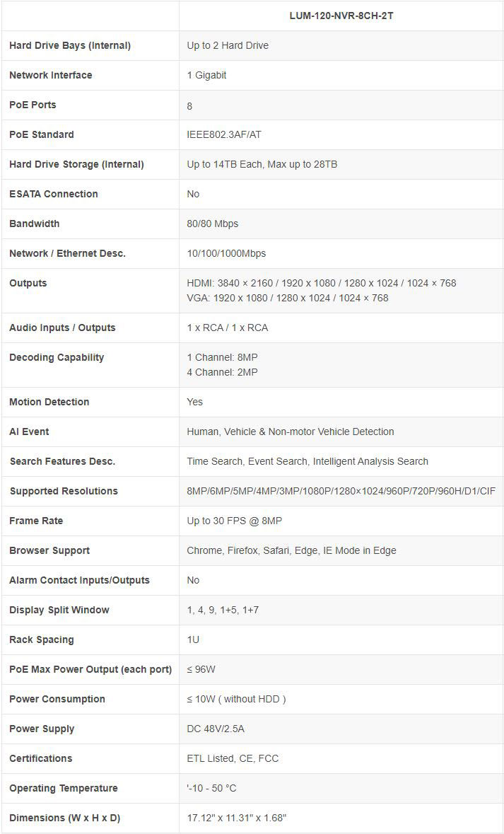Click the Frame Rate row label
The height and width of the screenshot is (834, 504).
click(x=36, y=521)
